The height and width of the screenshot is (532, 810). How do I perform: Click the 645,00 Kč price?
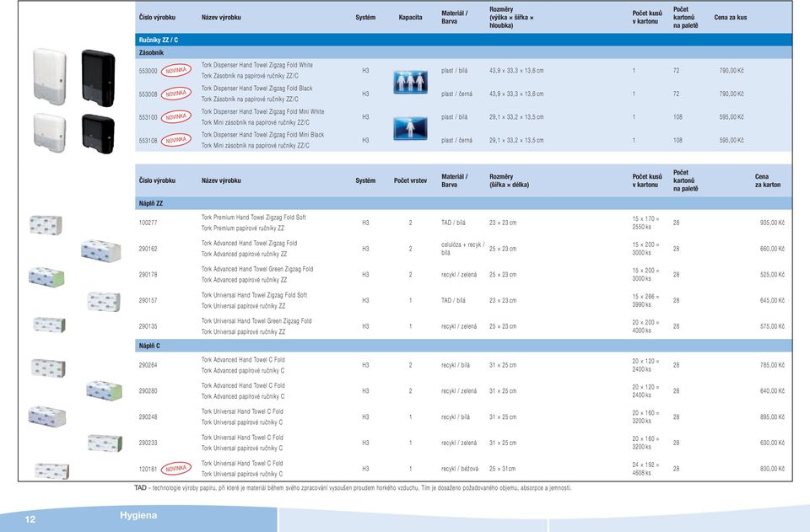click(772, 300)
